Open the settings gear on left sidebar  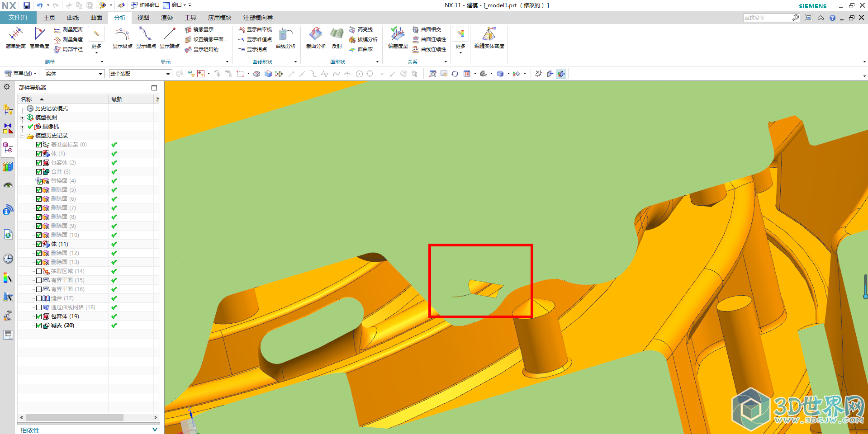[x=7, y=87]
